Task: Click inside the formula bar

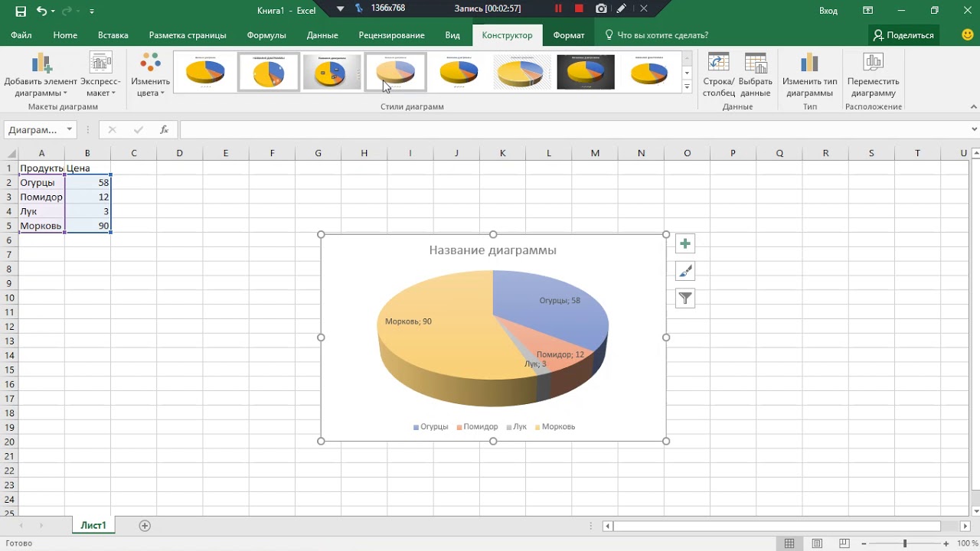Action: click(x=574, y=130)
